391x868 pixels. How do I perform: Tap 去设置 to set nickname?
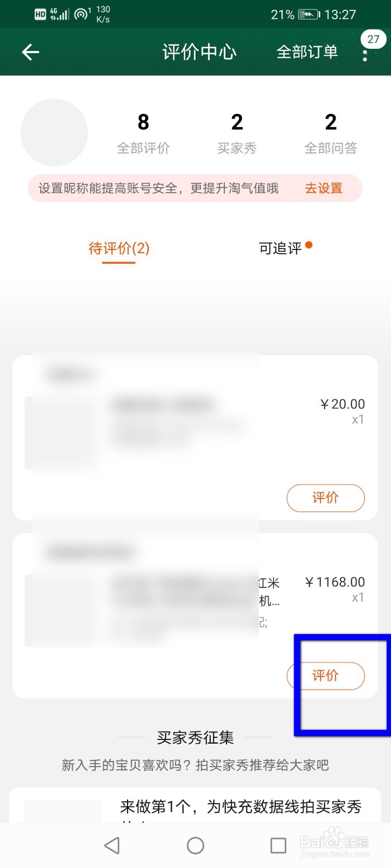324,188
